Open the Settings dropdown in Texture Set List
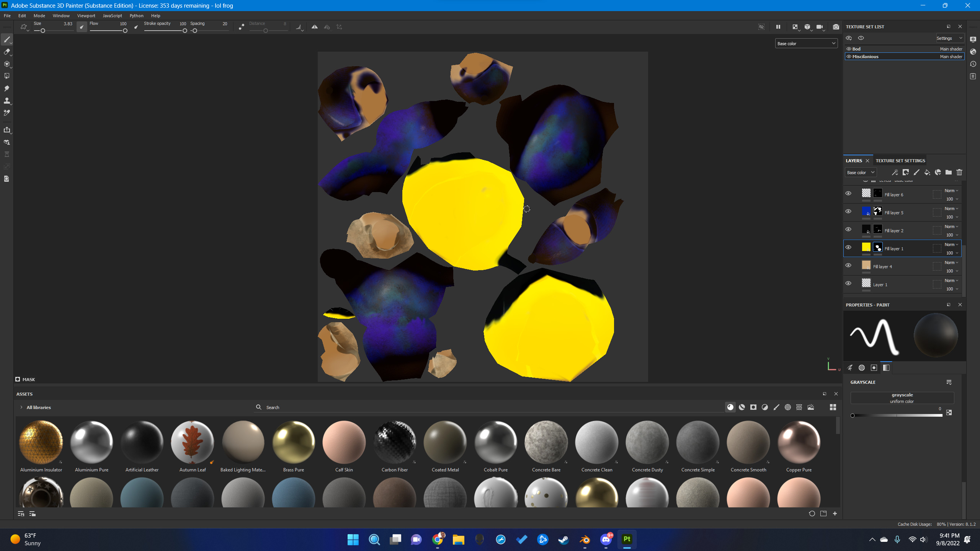Viewport: 980px width, 551px height. tap(949, 38)
